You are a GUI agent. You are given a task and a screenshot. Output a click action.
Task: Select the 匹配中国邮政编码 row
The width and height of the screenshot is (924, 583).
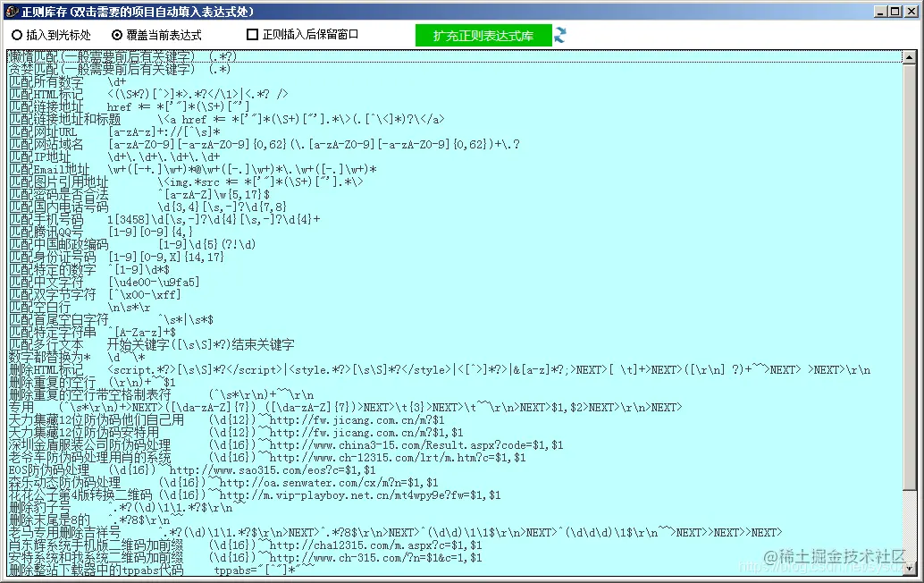(454, 245)
